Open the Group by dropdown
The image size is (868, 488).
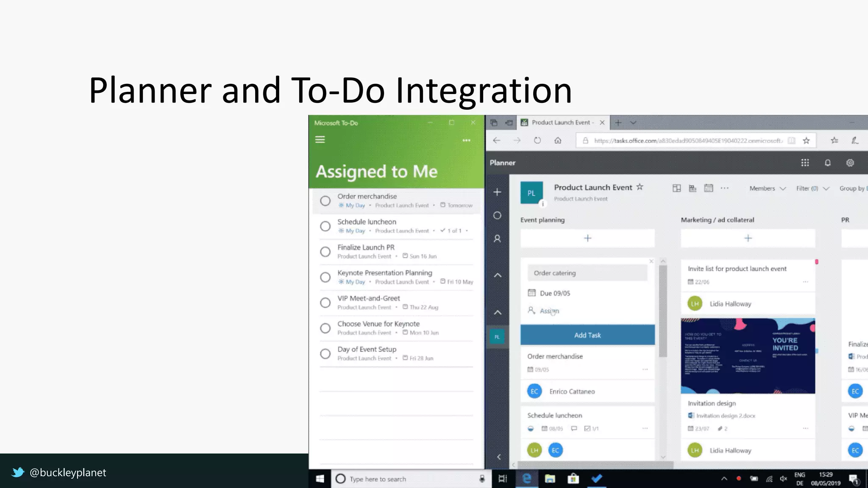pyautogui.click(x=853, y=189)
